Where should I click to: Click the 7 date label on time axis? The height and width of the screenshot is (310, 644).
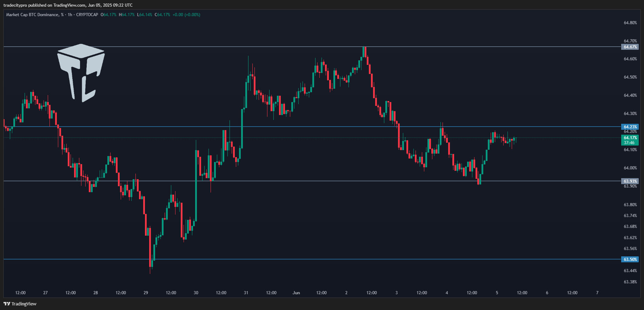point(597,293)
